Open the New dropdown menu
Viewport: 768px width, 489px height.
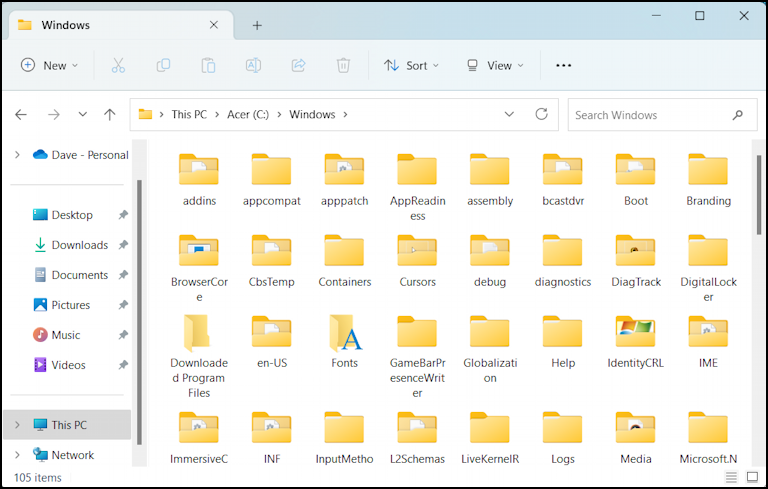(x=49, y=65)
